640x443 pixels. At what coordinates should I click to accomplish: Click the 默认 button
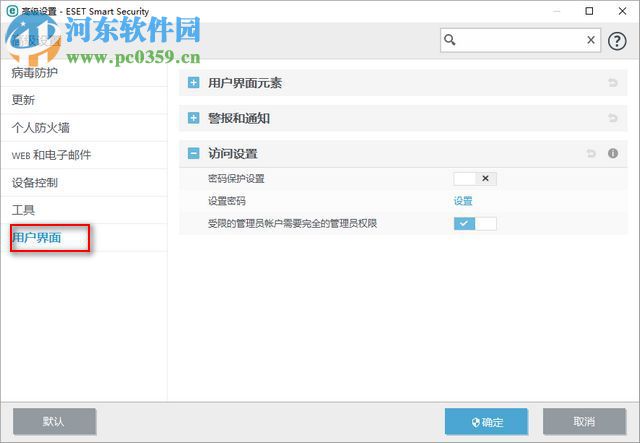pyautogui.click(x=54, y=421)
